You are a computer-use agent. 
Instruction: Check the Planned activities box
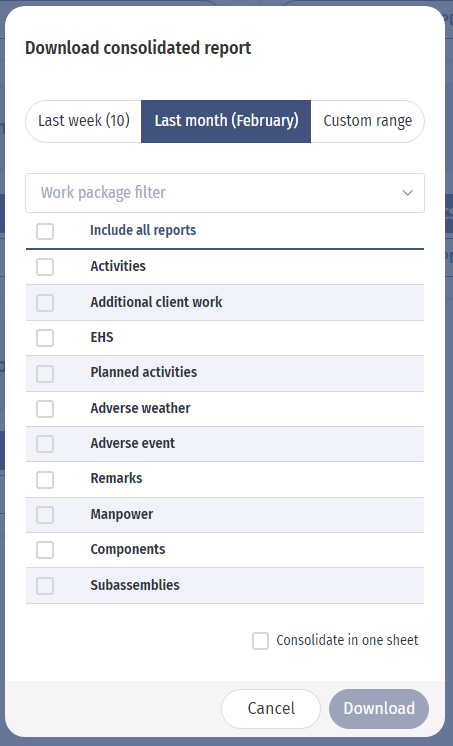[45, 373]
